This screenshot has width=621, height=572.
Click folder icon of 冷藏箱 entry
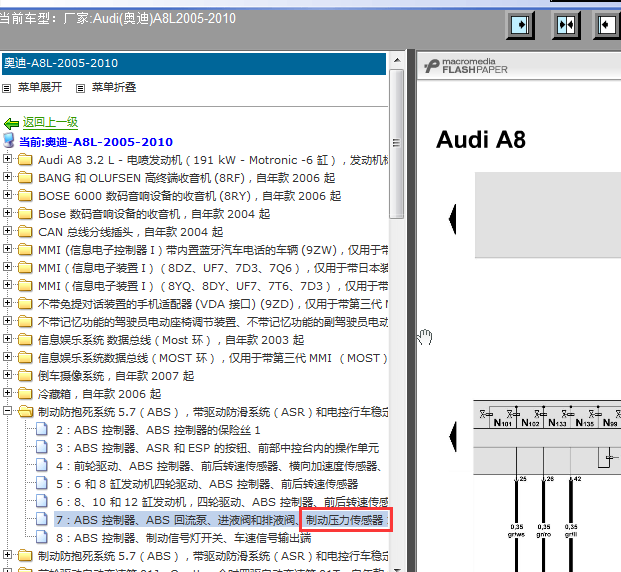tap(25, 394)
